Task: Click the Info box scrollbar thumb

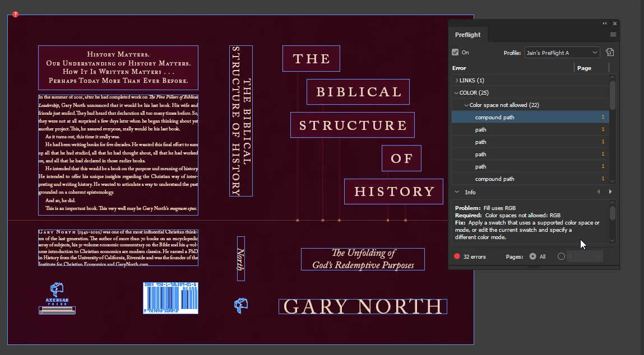Action: point(613,213)
